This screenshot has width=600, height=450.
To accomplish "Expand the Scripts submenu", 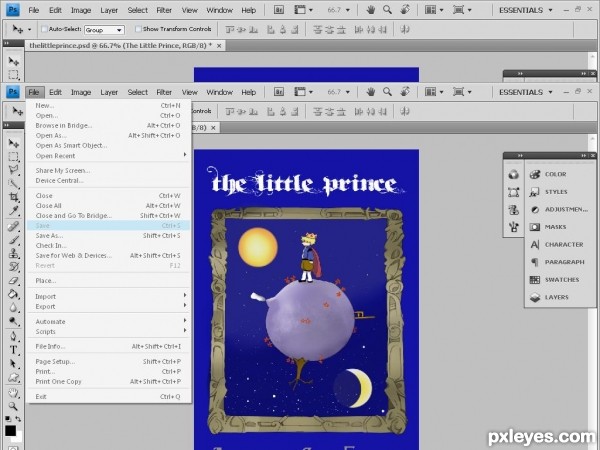I will pos(109,332).
